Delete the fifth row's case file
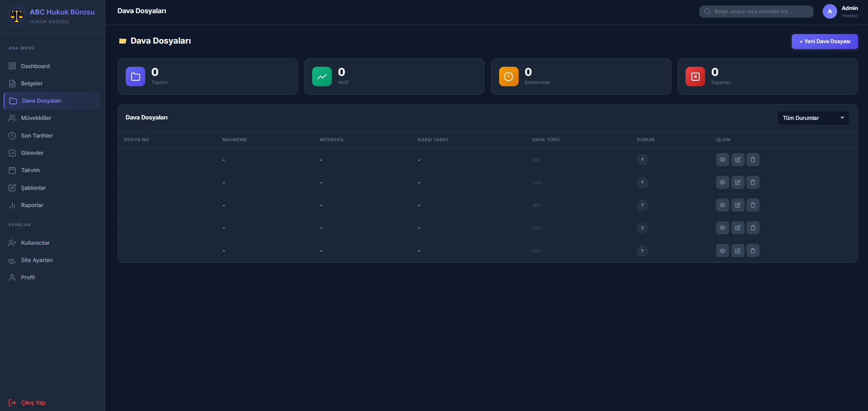Image resolution: width=868 pixels, height=411 pixels. pyautogui.click(x=753, y=251)
